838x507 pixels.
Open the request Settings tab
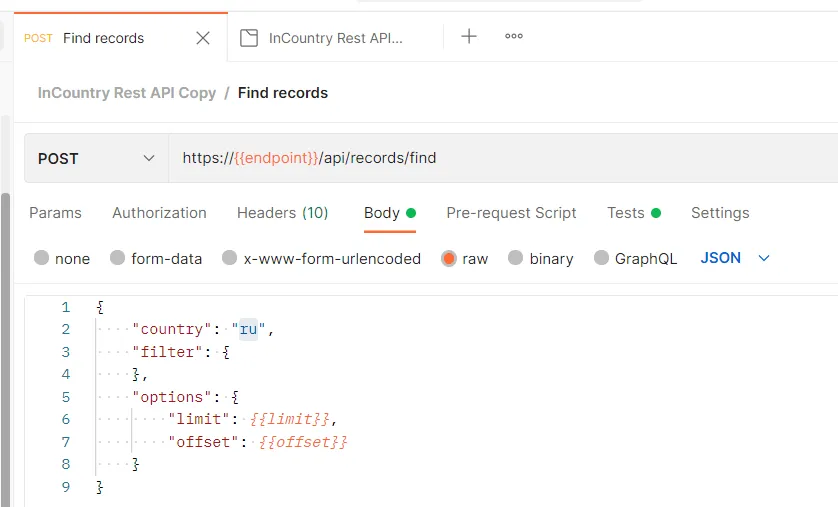tap(720, 213)
